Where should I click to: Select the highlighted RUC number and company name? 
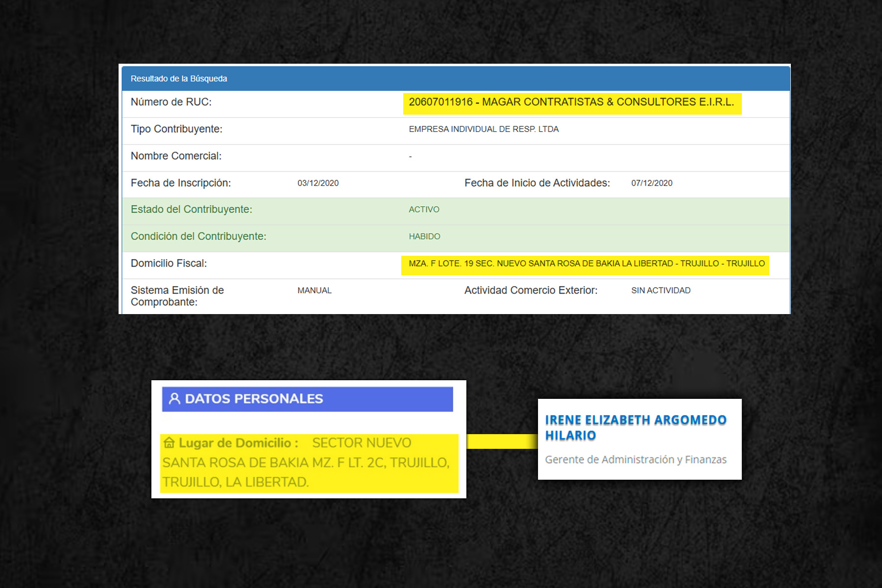(x=571, y=102)
